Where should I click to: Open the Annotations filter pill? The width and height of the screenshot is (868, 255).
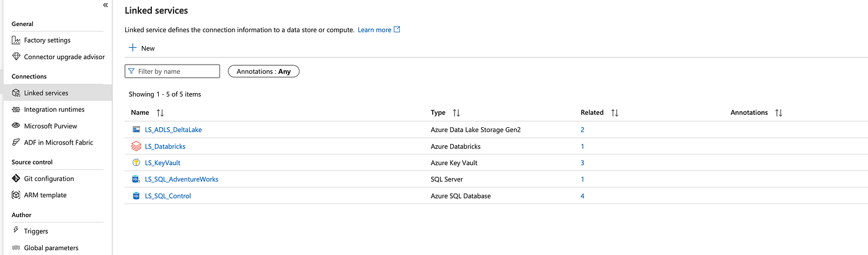(x=263, y=71)
